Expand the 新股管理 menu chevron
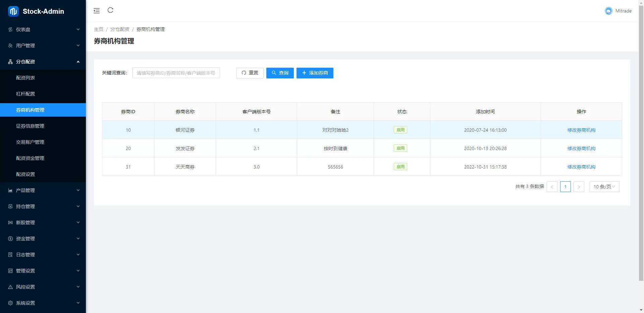The width and height of the screenshot is (644, 313). point(78,223)
